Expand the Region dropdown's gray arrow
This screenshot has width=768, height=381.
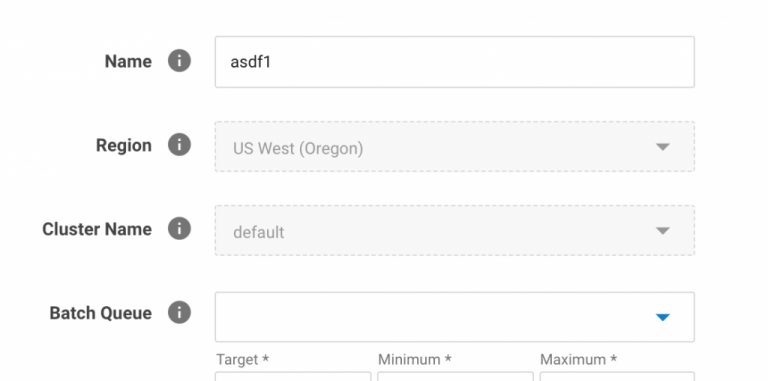[662, 146]
